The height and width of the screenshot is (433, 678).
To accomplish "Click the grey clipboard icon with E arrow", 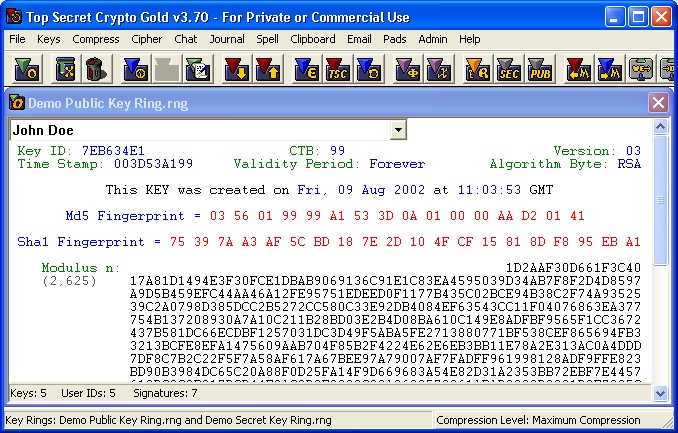I will coord(641,69).
